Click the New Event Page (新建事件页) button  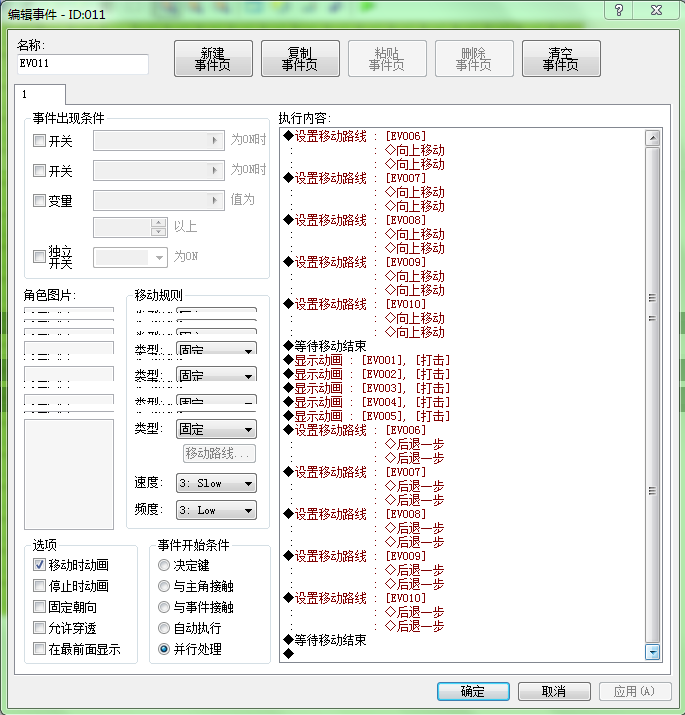(x=213, y=58)
